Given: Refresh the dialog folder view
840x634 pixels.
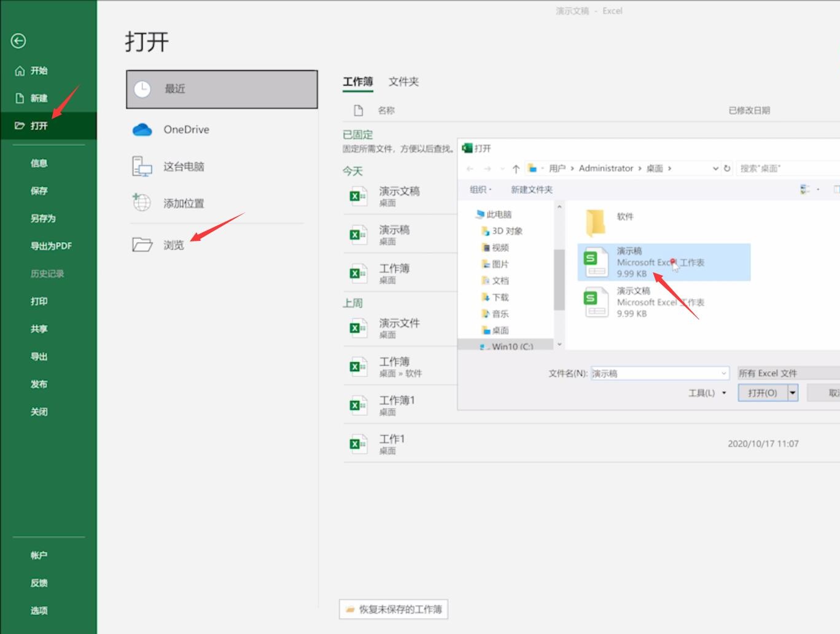Looking at the screenshot, I should click(727, 168).
